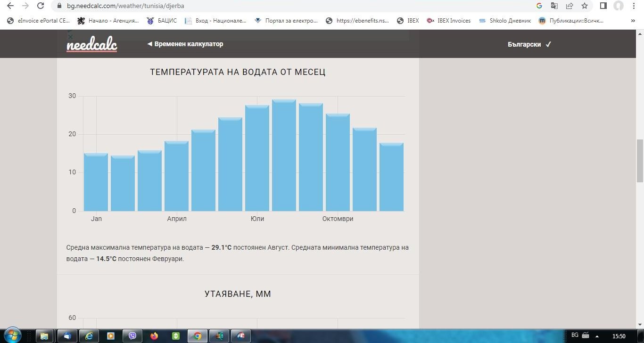The width and height of the screenshot is (644, 343).
Task: Open the БАЦИС bookmark
Action: pyautogui.click(x=162, y=21)
